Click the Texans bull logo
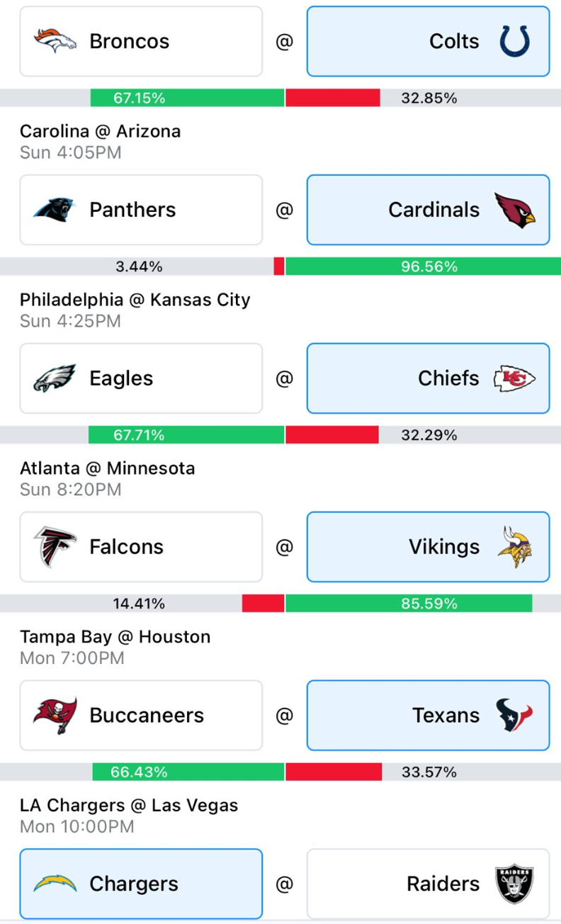Image resolution: width=561 pixels, height=924 pixels. (514, 716)
